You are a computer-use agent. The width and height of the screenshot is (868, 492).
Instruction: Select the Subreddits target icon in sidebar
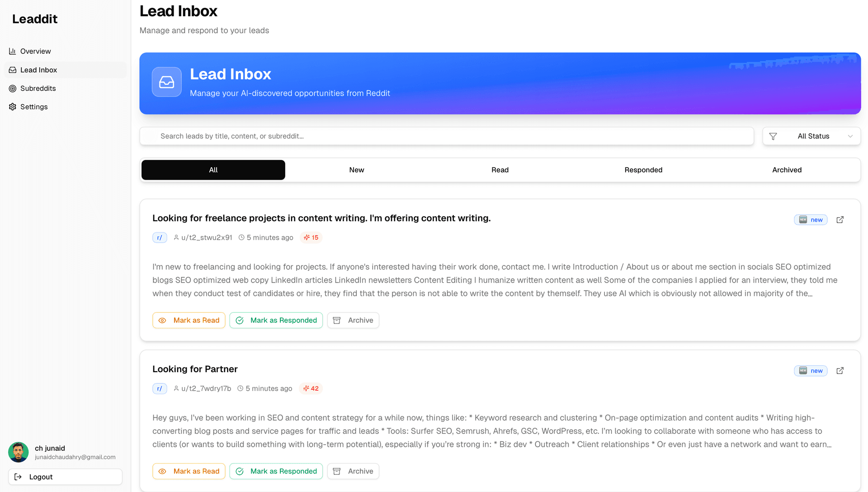pyautogui.click(x=13, y=88)
